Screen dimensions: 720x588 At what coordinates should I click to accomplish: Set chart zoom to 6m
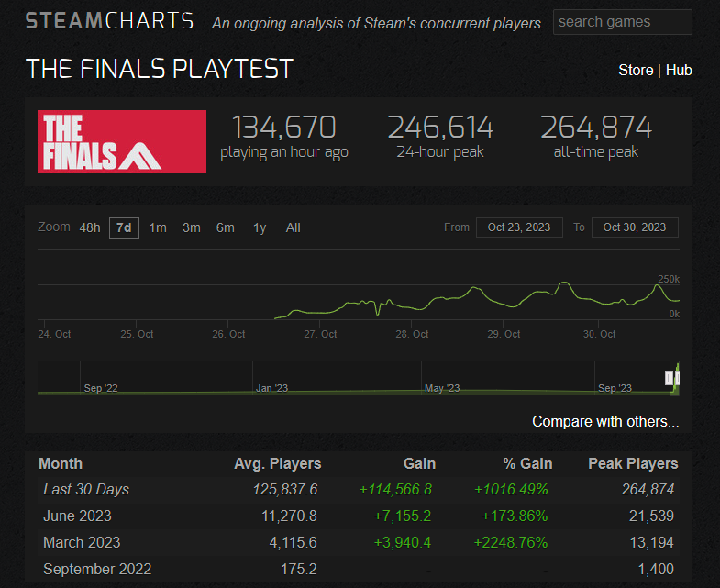pos(226,227)
